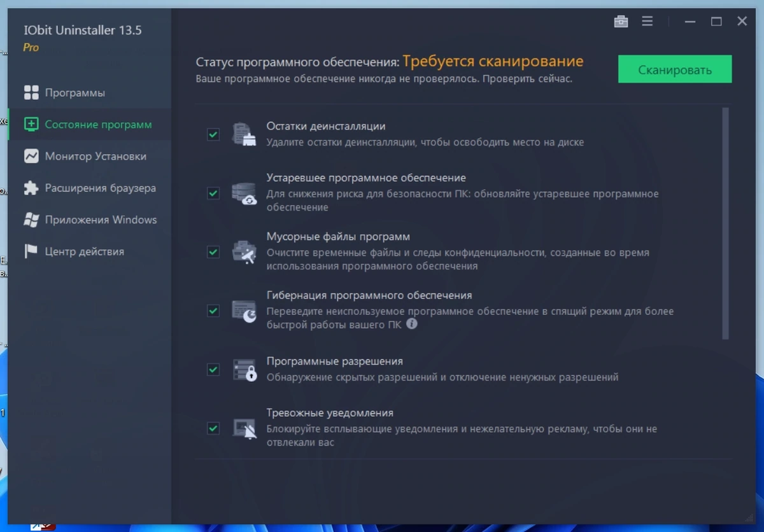Select Состояние программ in sidebar
The height and width of the screenshot is (532, 764).
point(90,125)
